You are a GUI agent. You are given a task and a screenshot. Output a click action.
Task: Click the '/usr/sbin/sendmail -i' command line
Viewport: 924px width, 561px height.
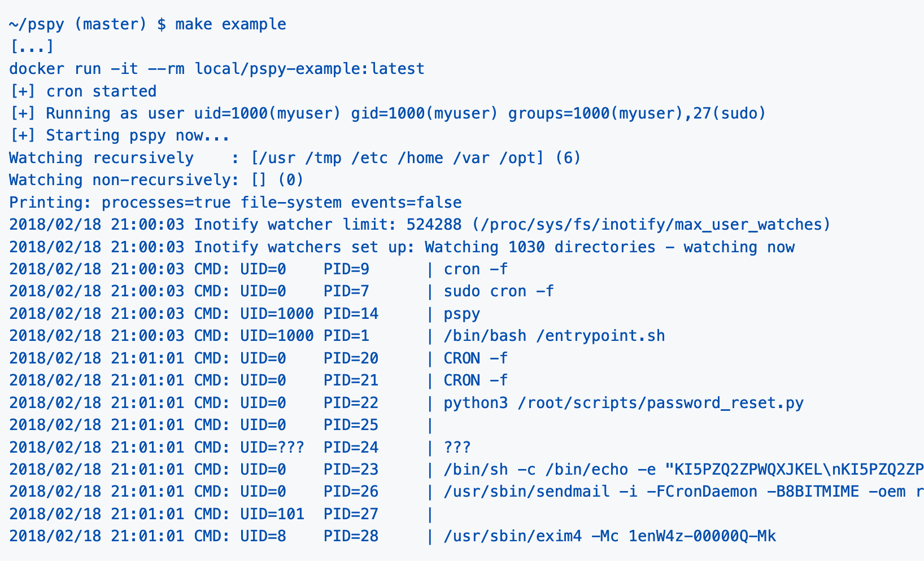[x=683, y=492]
